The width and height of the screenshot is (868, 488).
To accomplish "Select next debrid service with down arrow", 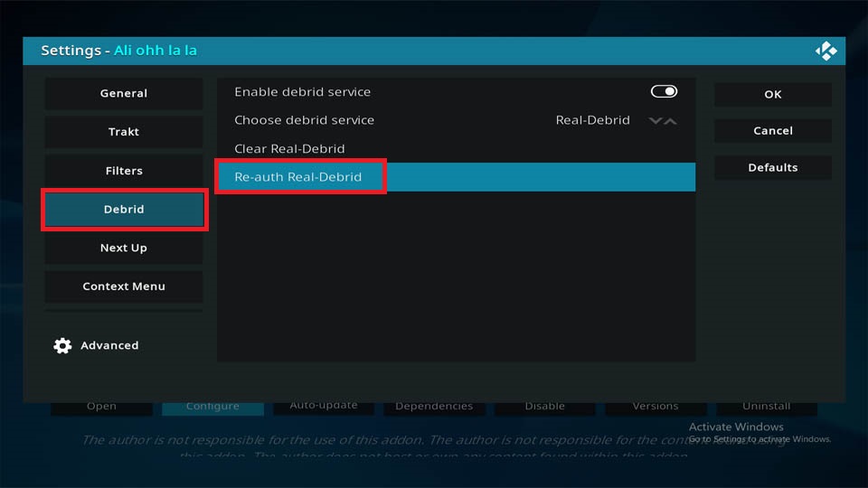I will tap(656, 120).
